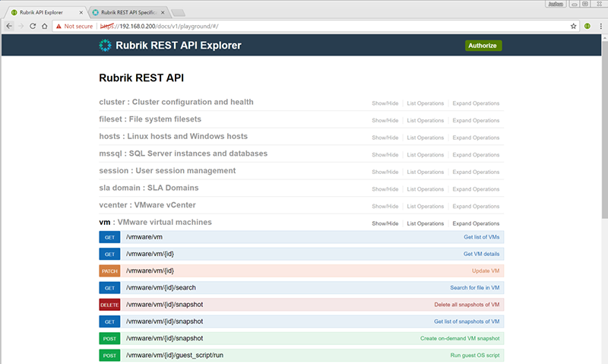608x364 pixels.
Task: Open the browser home page icon
Action: coord(45,26)
